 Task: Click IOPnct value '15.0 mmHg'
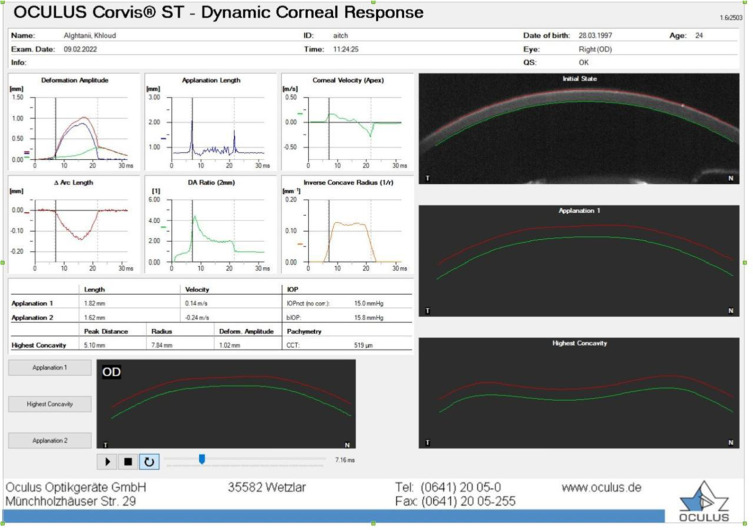[369, 303]
